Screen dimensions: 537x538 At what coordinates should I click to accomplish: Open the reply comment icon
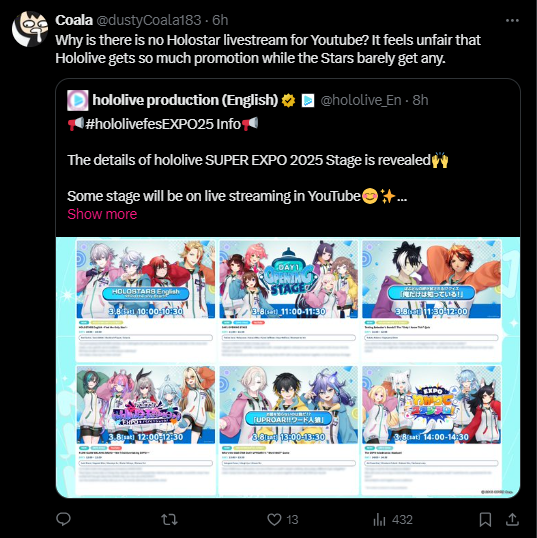point(63,519)
